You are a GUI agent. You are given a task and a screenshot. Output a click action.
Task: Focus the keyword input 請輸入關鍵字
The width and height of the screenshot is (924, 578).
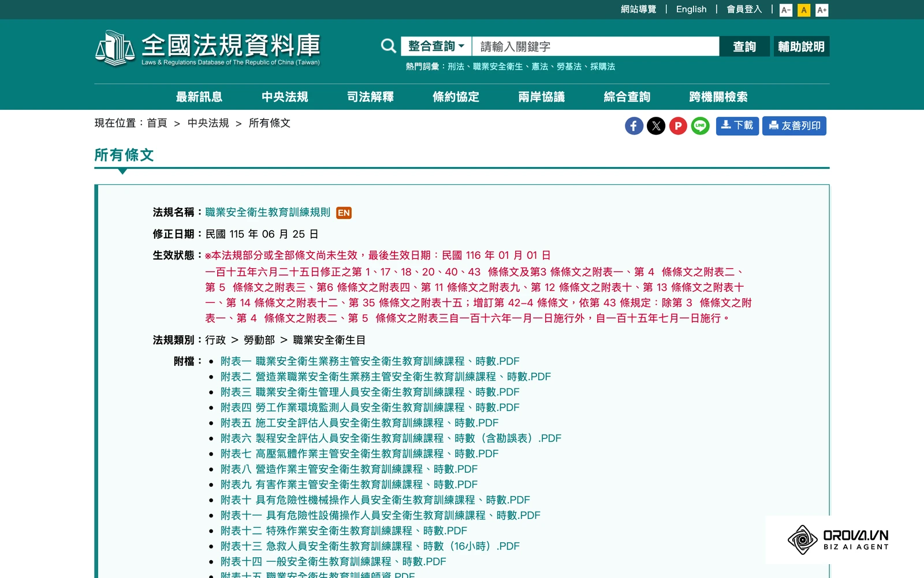[x=595, y=46]
